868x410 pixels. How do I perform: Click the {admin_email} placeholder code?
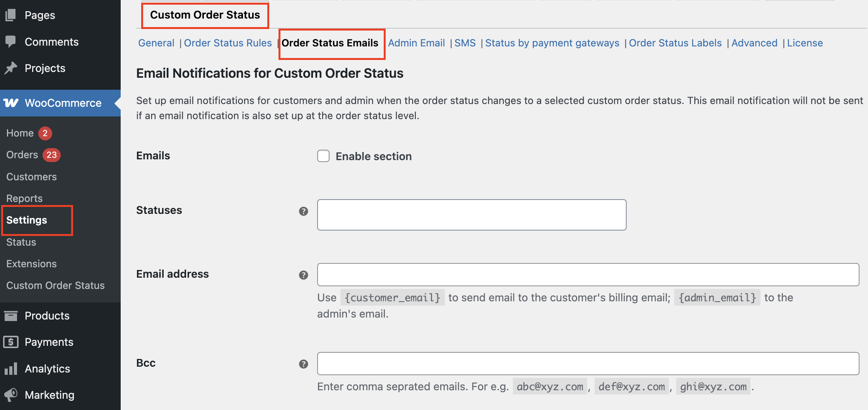pyautogui.click(x=717, y=297)
